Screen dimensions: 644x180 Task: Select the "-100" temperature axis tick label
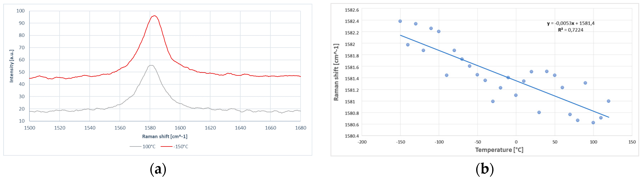pyautogui.click(x=439, y=142)
